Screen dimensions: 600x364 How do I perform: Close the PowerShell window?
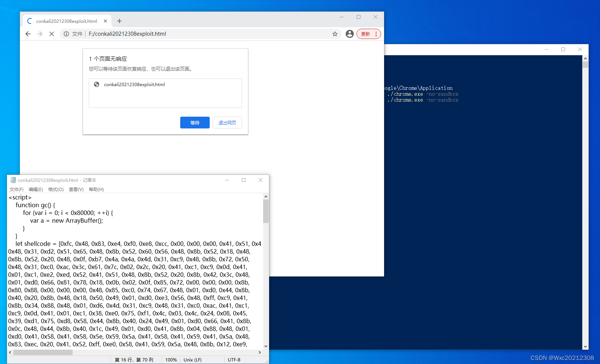(580, 49)
